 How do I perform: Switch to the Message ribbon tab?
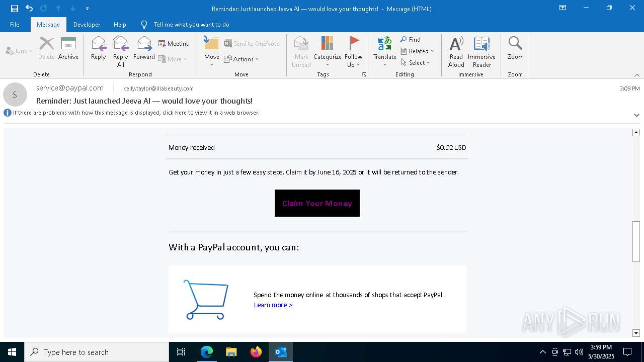(x=48, y=25)
